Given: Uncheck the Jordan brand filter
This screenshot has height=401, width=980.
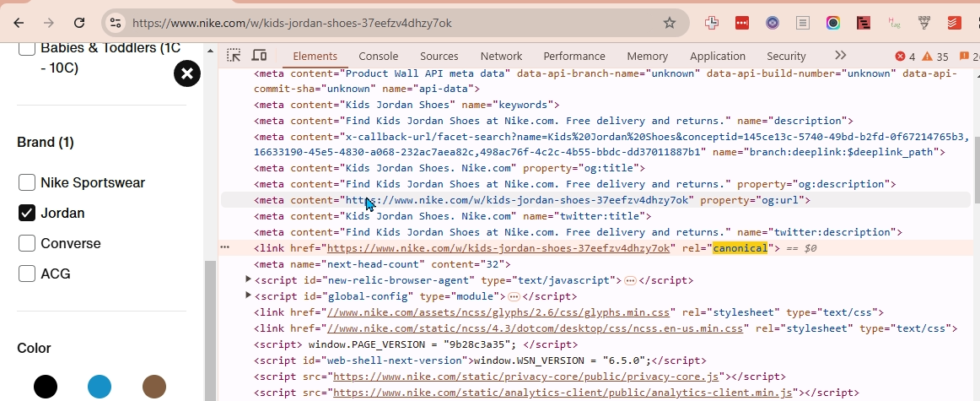Looking at the screenshot, I should [27, 214].
